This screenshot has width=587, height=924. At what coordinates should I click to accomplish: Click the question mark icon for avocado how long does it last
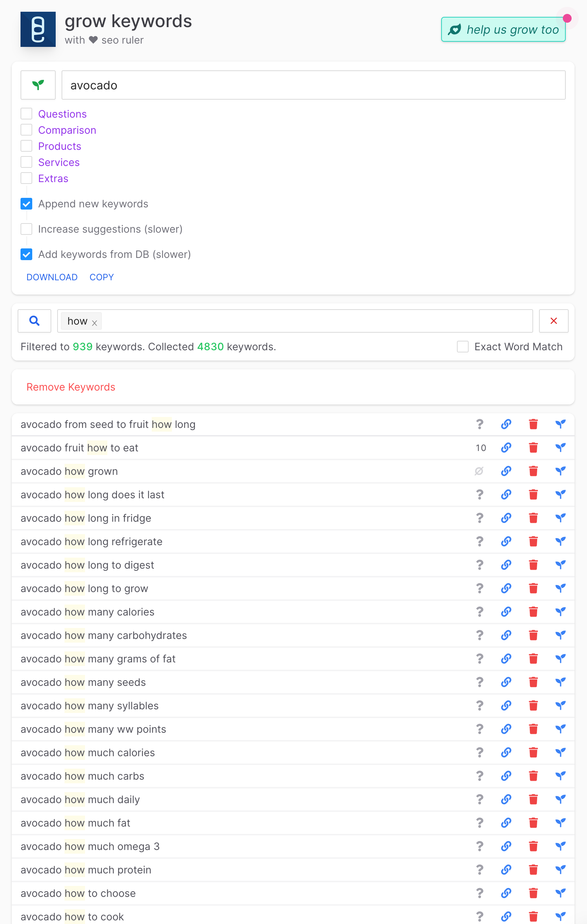[480, 495]
